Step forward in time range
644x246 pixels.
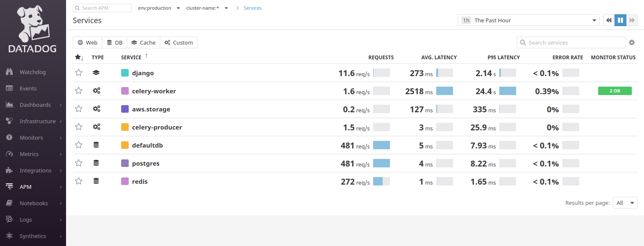pos(632,20)
